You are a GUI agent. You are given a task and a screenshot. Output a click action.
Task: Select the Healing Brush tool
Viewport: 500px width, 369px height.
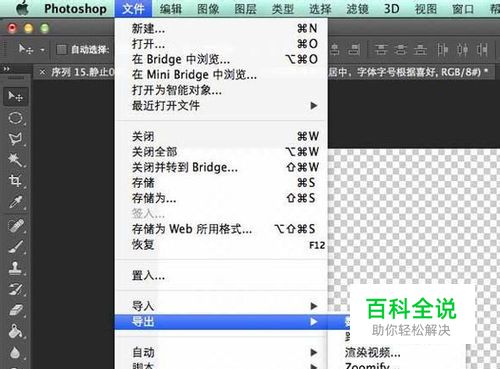15,226
